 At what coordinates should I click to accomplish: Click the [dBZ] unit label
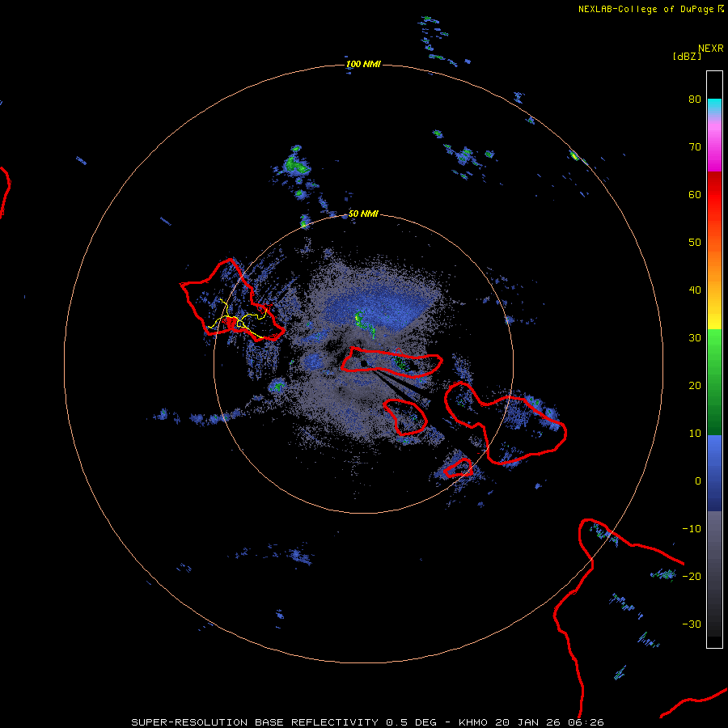(687, 57)
